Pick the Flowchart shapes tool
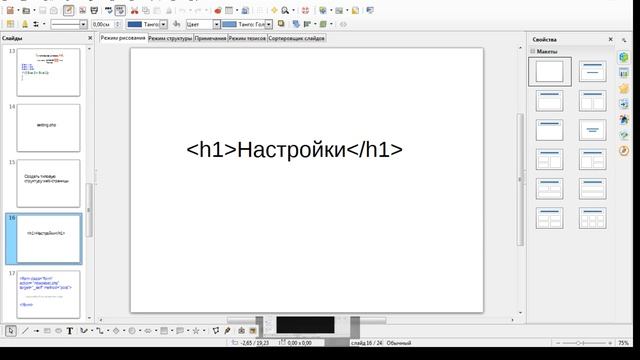640x360 pixels. 164,331
